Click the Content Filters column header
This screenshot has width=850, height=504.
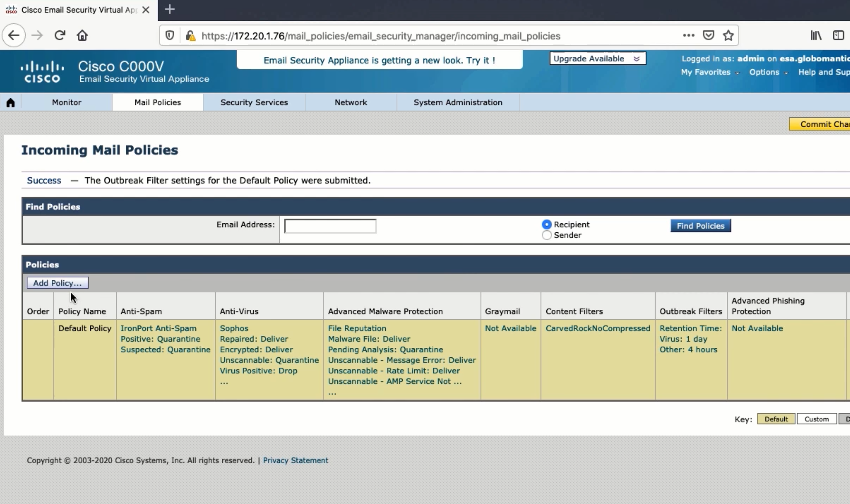click(x=574, y=312)
